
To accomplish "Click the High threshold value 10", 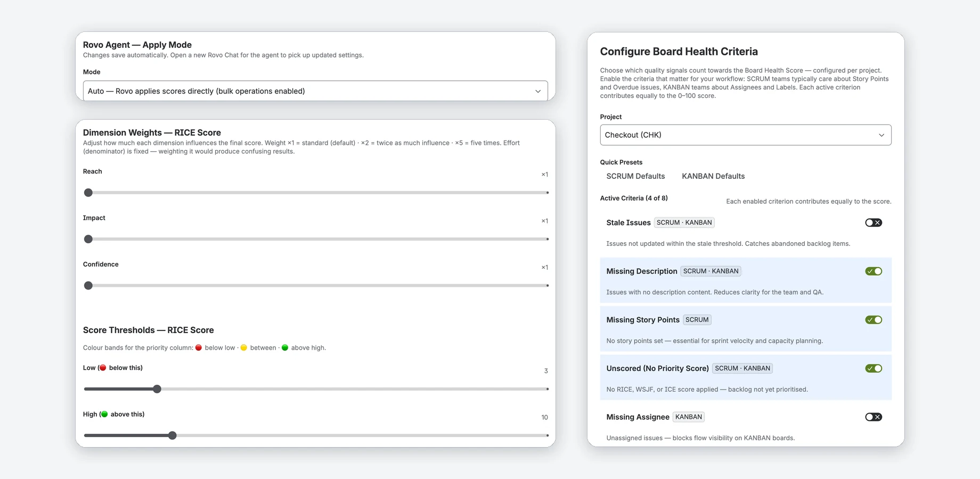I will click(544, 417).
